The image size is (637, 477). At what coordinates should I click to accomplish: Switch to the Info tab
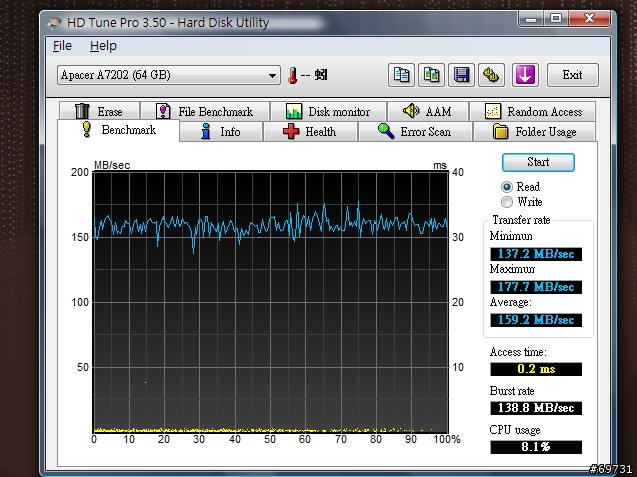[x=221, y=132]
